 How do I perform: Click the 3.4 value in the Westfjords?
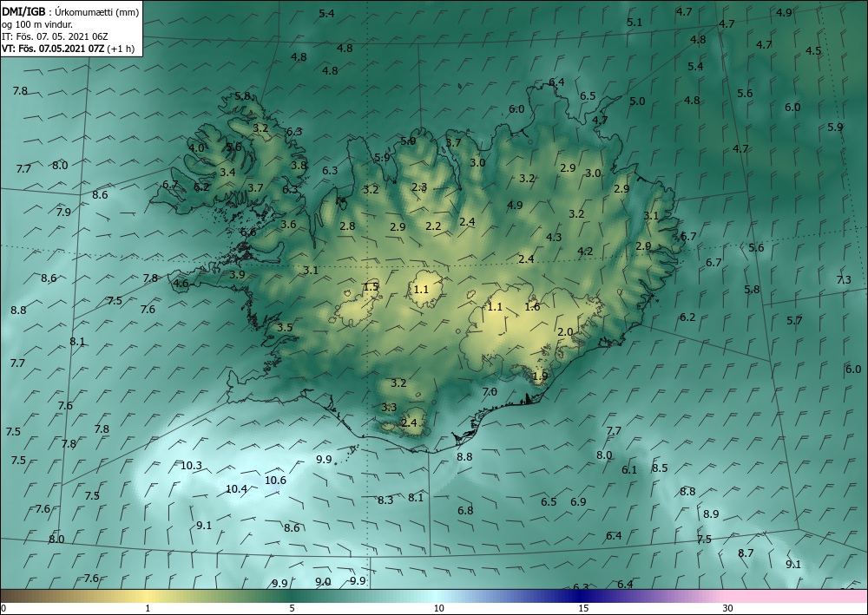pyautogui.click(x=227, y=172)
